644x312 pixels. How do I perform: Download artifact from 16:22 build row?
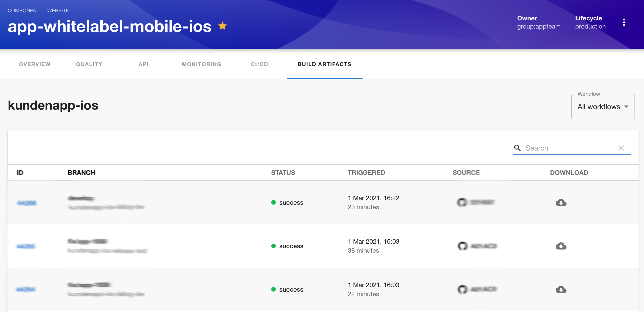pos(561,202)
